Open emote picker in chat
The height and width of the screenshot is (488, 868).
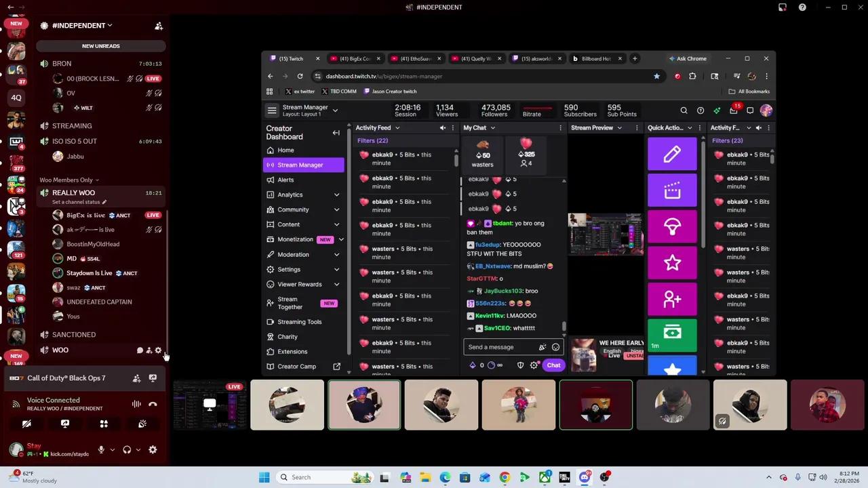pyautogui.click(x=555, y=347)
